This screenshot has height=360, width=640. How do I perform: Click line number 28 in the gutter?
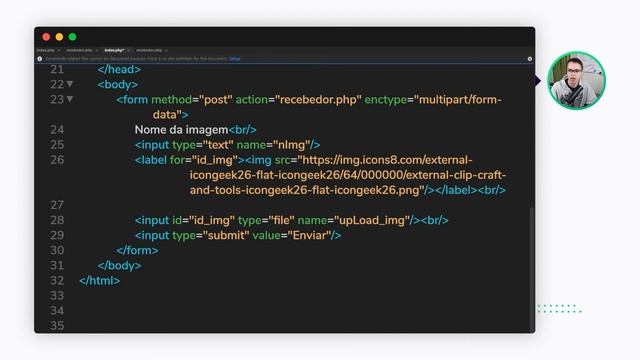57,220
